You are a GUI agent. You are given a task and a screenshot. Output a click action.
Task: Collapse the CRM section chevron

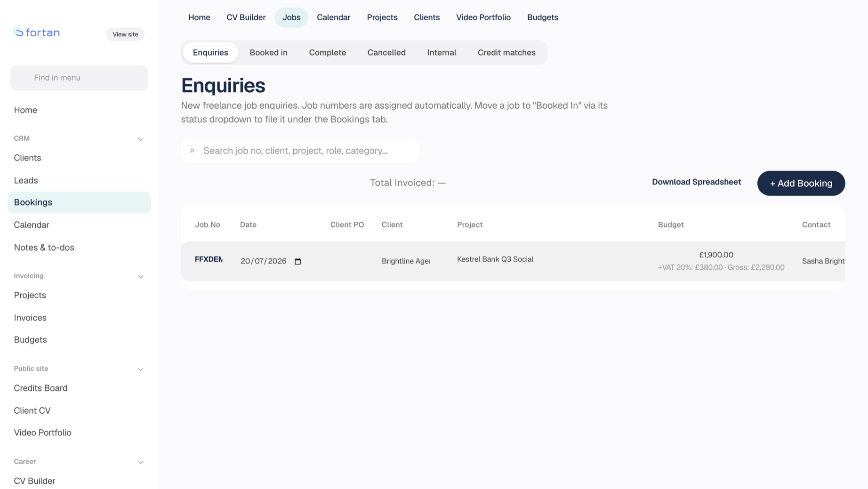140,139
